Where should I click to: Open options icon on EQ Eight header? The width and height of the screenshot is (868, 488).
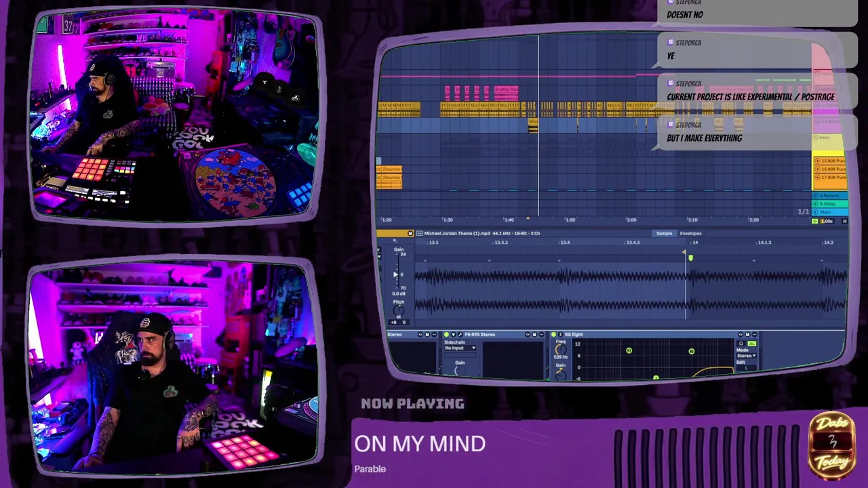tap(755, 334)
